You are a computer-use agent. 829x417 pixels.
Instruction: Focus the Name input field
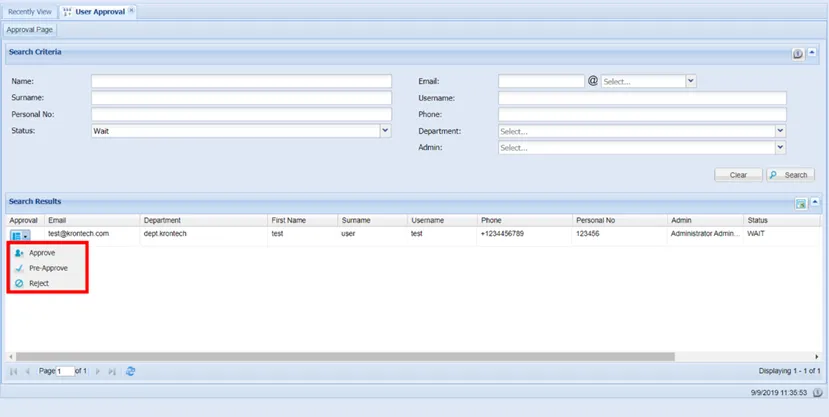[241, 81]
